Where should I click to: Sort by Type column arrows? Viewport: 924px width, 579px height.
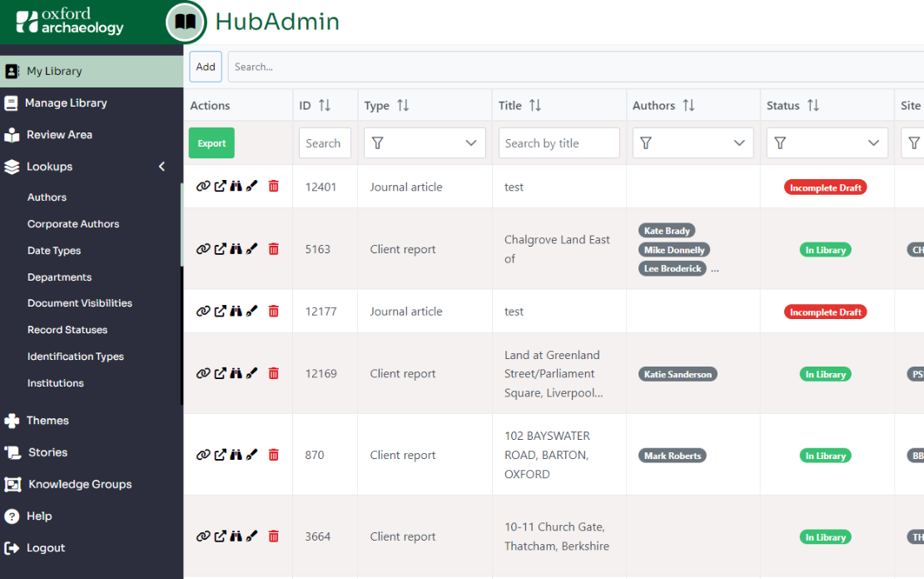[x=403, y=105]
